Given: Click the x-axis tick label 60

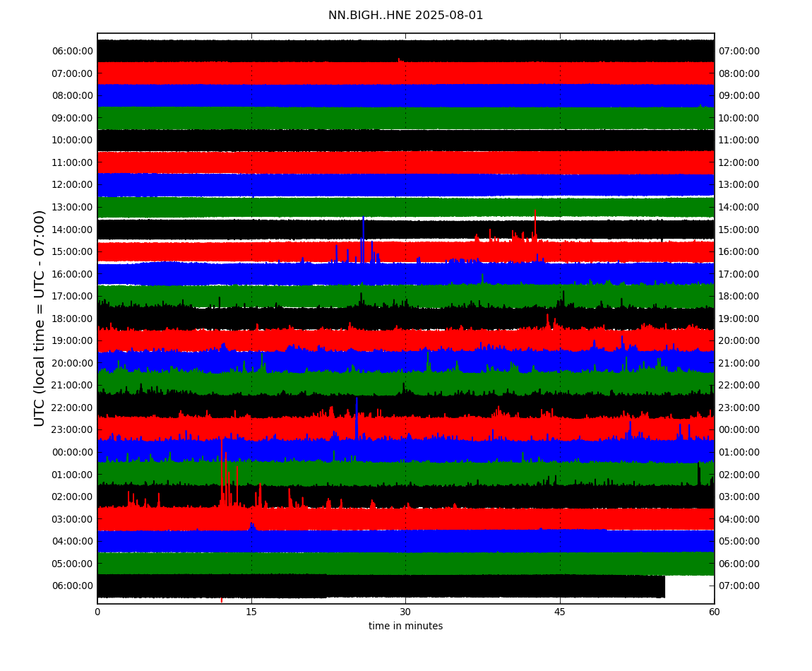Looking at the screenshot, I should (x=714, y=612).
